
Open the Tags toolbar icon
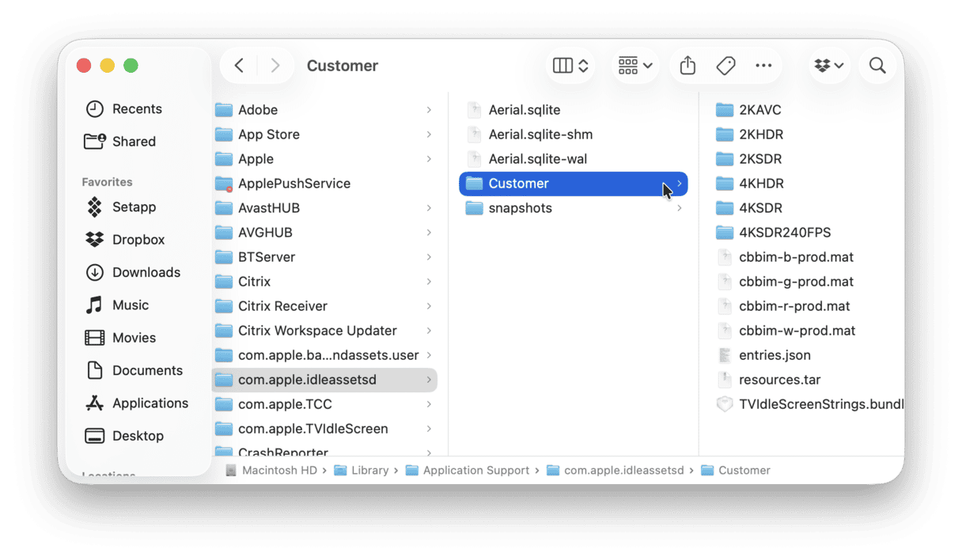click(725, 66)
